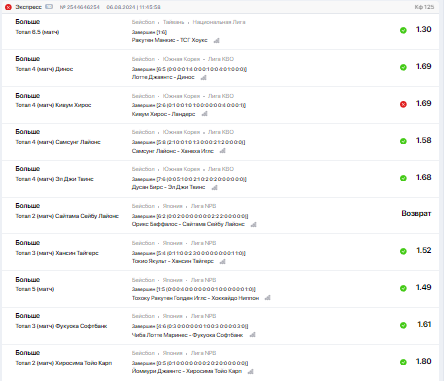Click market Тотал 4 (матч) Самсунг Лайонс
The height and width of the screenshot is (381, 444).
point(58,142)
